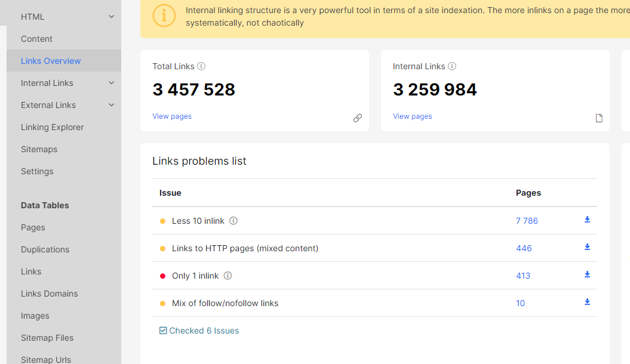Click the link icon in Total Links card
The image size is (630, 364).
[357, 118]
